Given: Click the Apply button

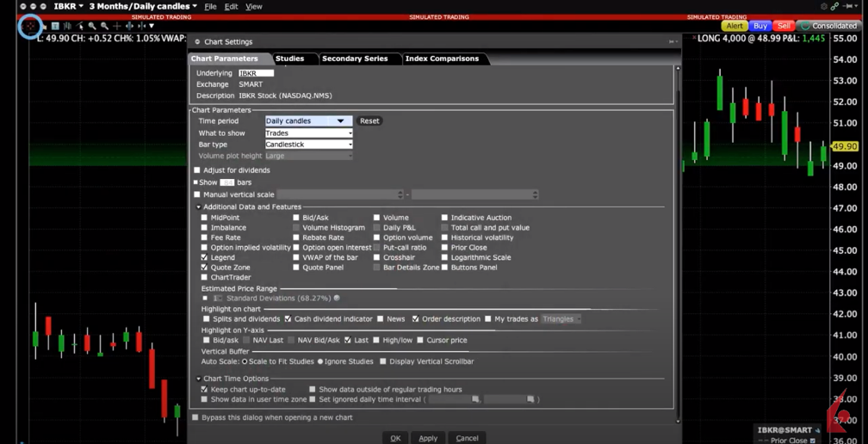Looking at the screenshot, I should point(428,438).
